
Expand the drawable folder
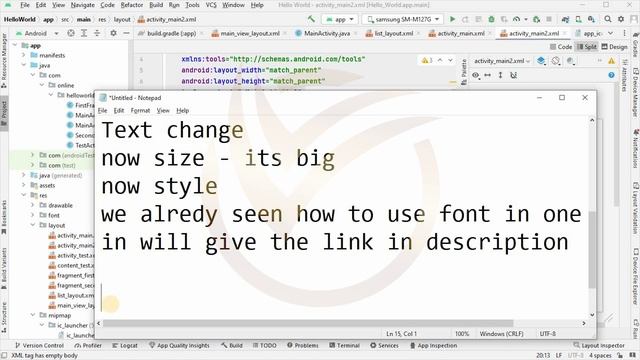(33, 205)
